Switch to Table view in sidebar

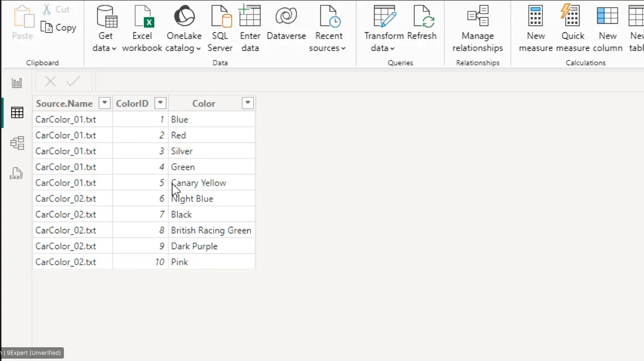click(17, 113)
